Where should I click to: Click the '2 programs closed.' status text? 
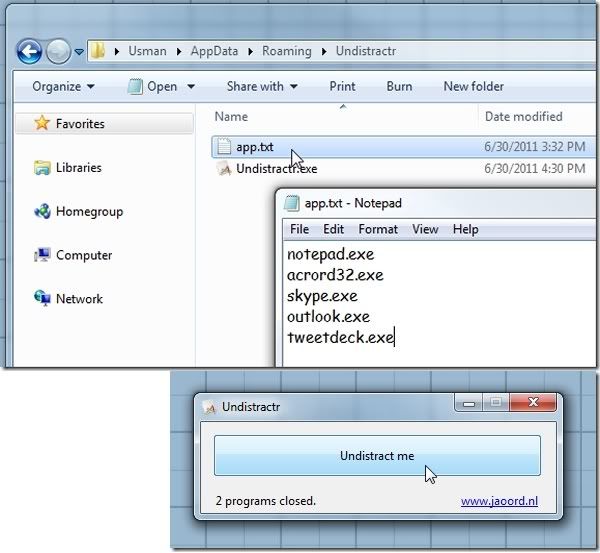pyautogui.click(x=266, y=501)
